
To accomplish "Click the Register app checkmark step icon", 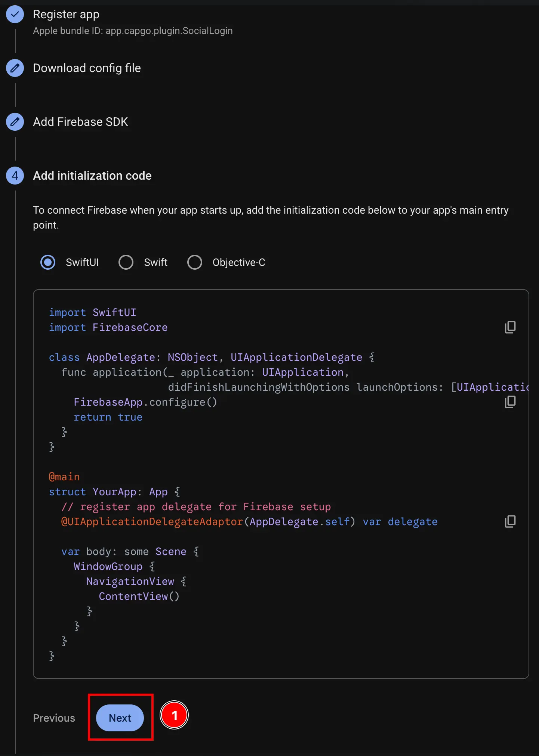I will 15,15.
